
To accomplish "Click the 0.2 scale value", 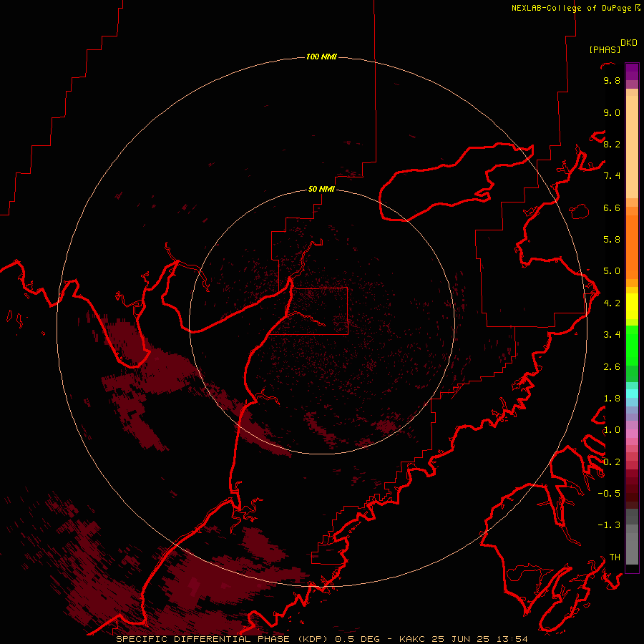I will click(612, 462).
